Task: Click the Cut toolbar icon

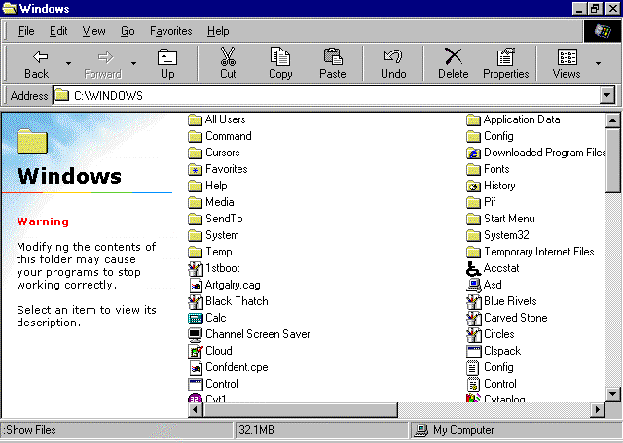Action: 228,63
